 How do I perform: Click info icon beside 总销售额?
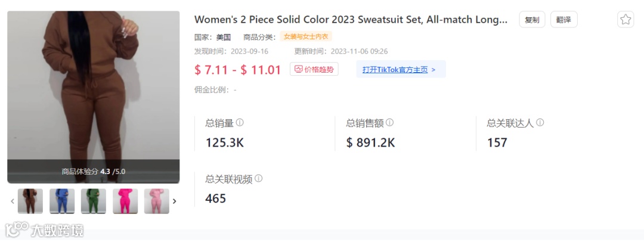(x=390, y=122)
